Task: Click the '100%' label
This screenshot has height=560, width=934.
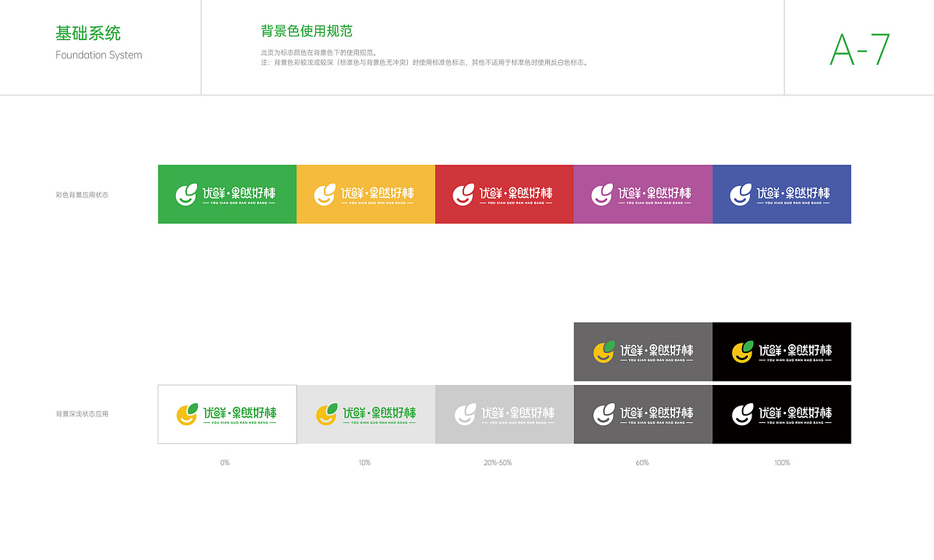Action: pyautogui.click(x=782, y=463)
